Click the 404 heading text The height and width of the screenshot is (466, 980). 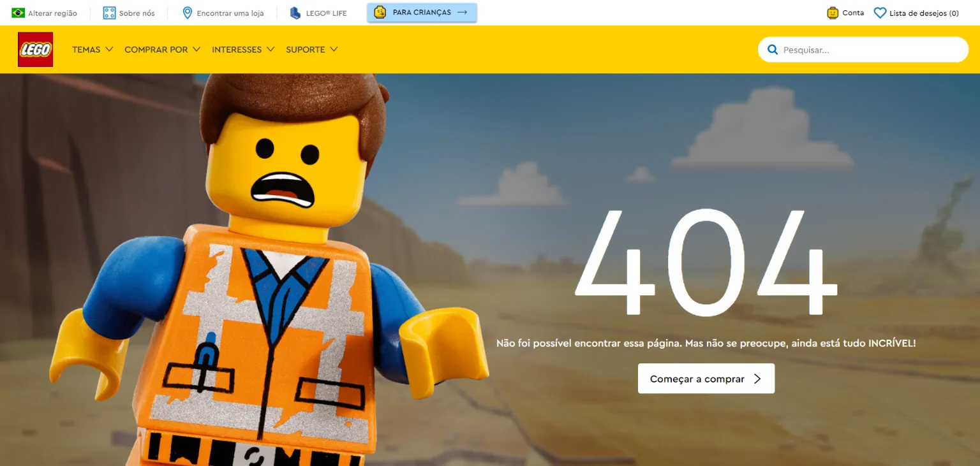coord(706,261)
